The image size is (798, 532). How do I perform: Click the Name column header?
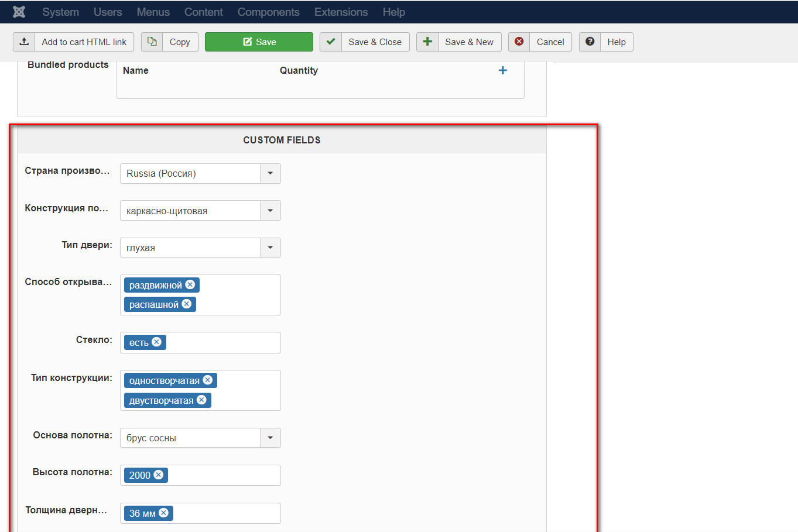[x=136, y=70]
